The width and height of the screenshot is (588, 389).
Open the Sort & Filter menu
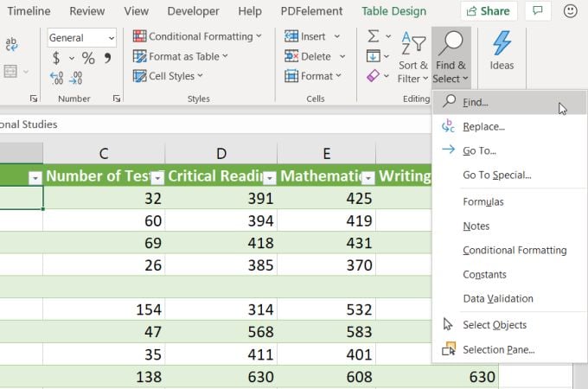(x=412, y=59)
